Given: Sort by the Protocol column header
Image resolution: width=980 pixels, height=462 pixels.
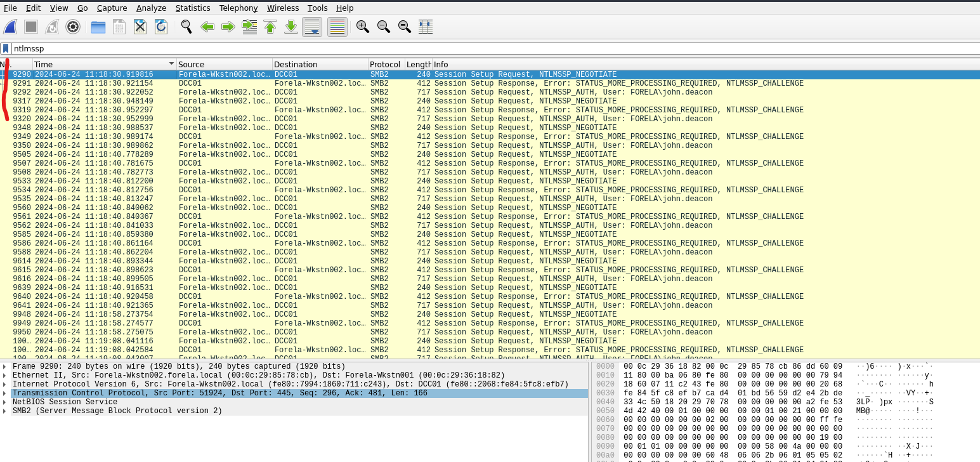Looking at the screenshot, I should pyautogui.click(x=386, y=64).
